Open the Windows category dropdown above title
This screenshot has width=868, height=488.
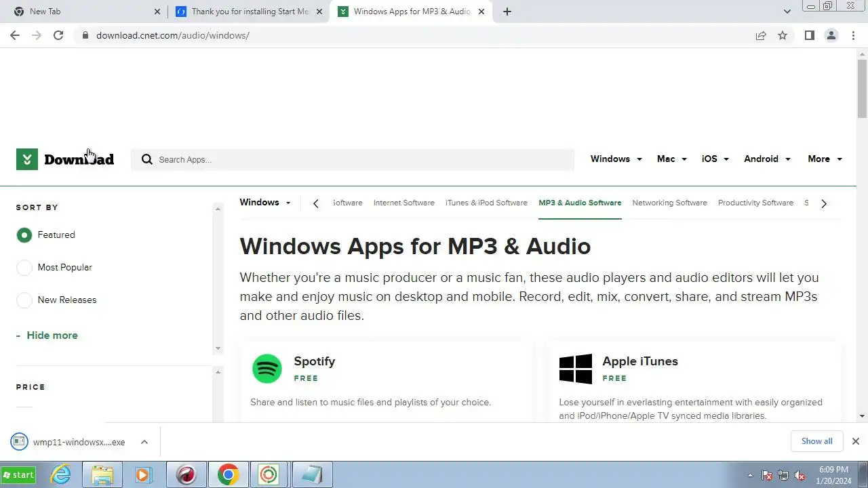pyautogui.click(x=265, y=203)
